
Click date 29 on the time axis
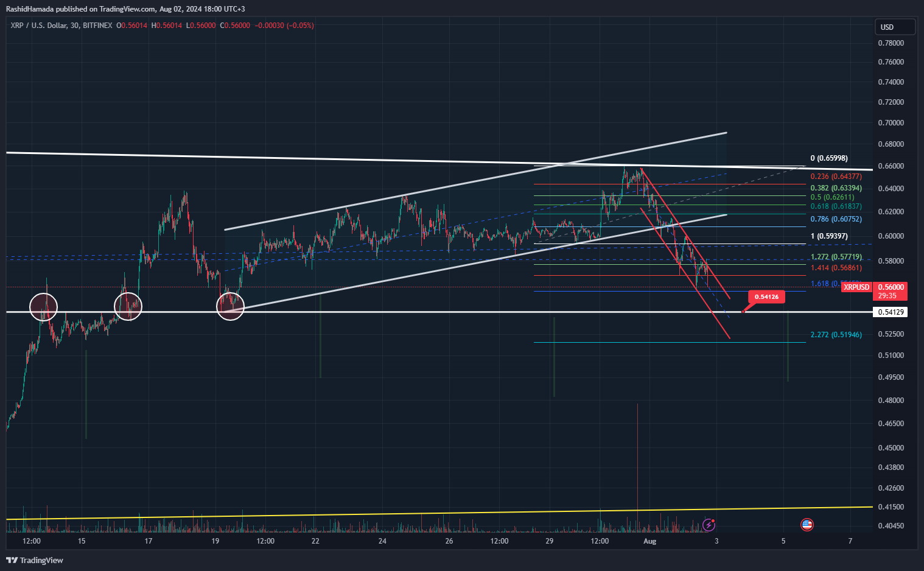click(x=549, y=541)
